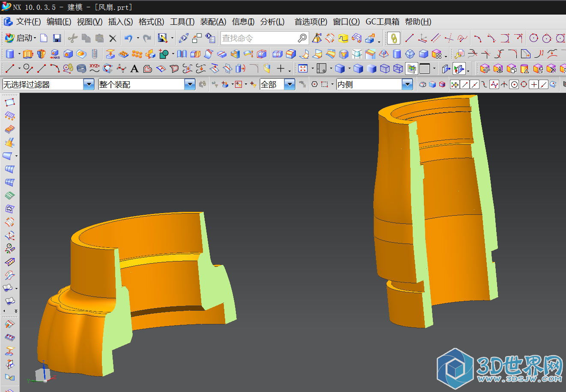This screenshot has width=566, height=392.
Task: Click the New file icon
Action: (x=44, y=38)
